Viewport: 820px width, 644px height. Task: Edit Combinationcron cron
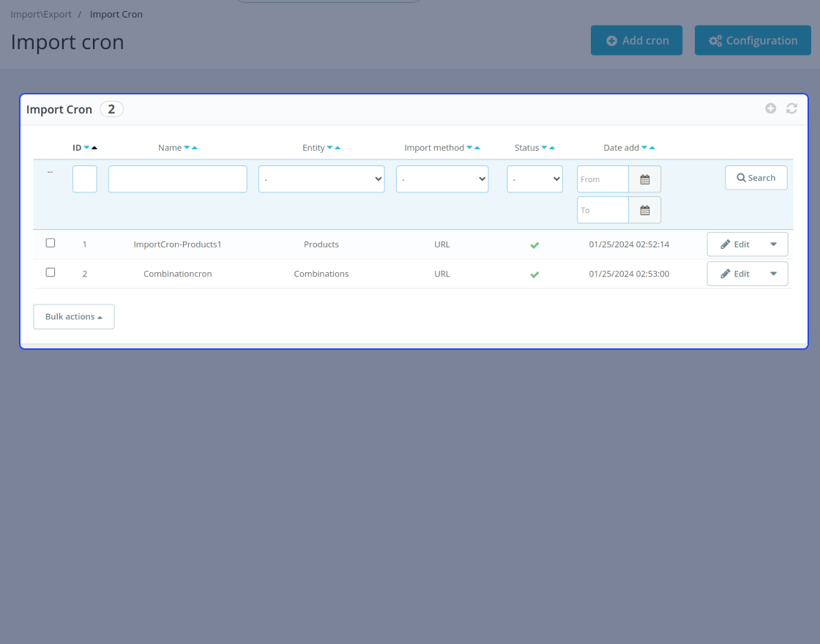(735, 274)
